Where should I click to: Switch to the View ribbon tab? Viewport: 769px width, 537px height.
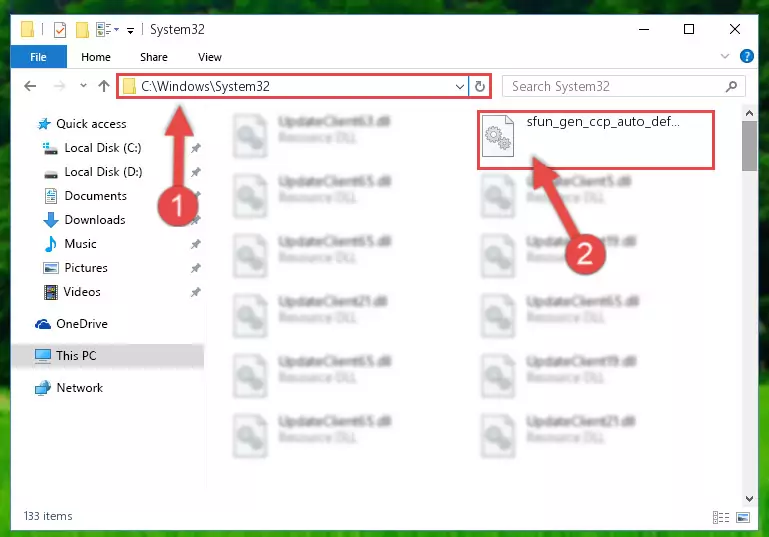click(x=209, y=57)
